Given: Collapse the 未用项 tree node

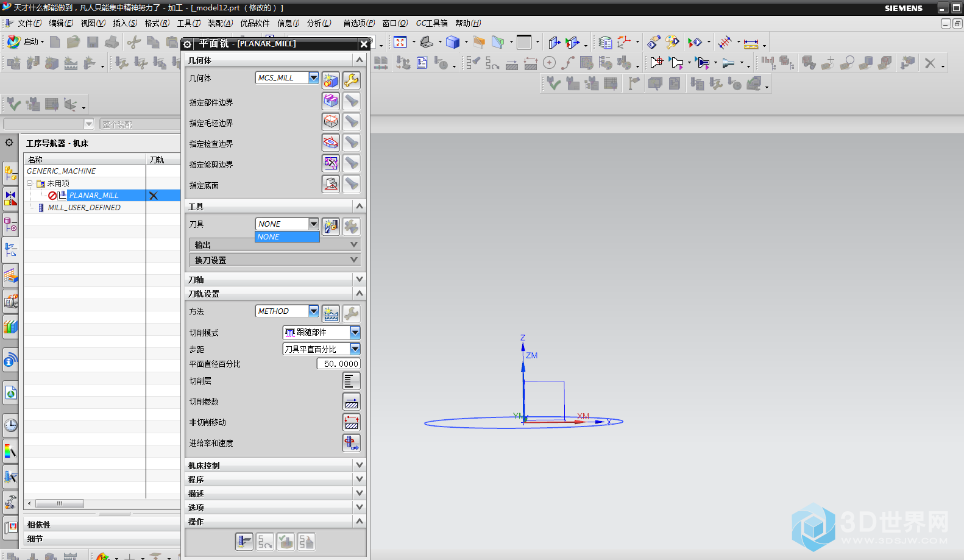Looking at the screenshot, I should click(x=29, y=183).
